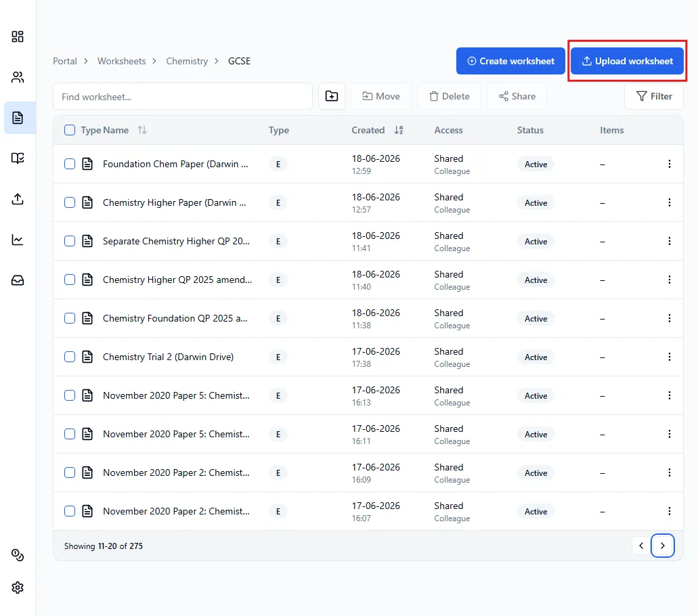The height and width of the screenshot is (616, 698).
Task: Tick checkbox for Chemistry Higher Paper (Darwin row
Action: click(70, 202)
